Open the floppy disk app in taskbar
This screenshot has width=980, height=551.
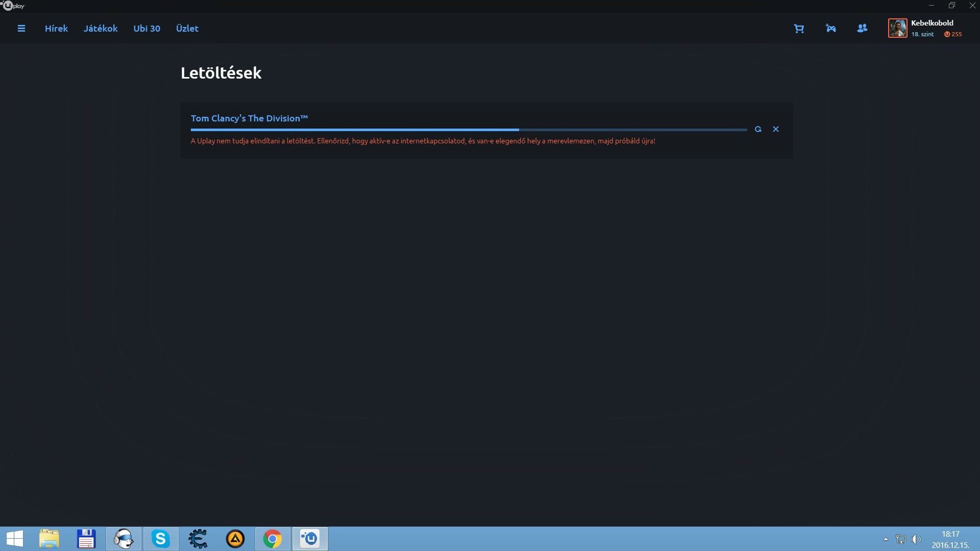tap(86, 539)
